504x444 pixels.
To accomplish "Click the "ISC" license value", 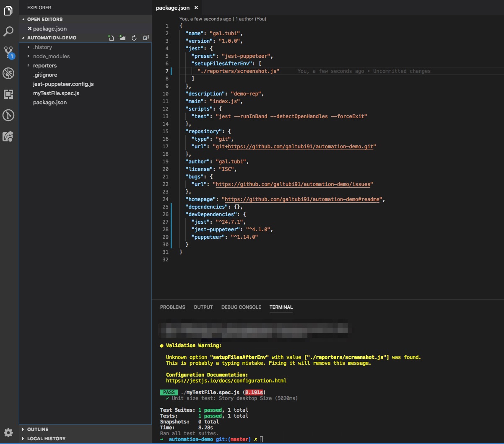I will coord(226,169).
